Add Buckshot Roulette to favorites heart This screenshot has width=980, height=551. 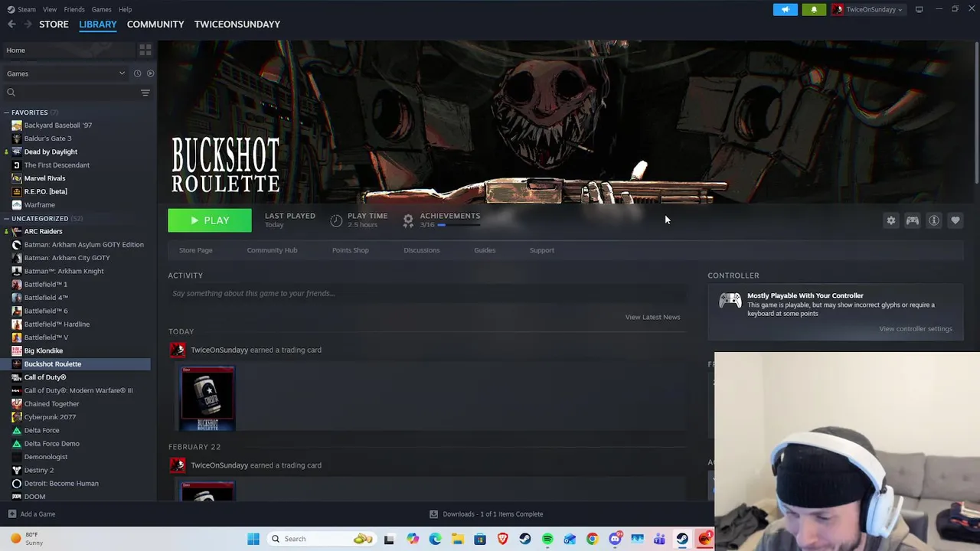click(955, 220)
